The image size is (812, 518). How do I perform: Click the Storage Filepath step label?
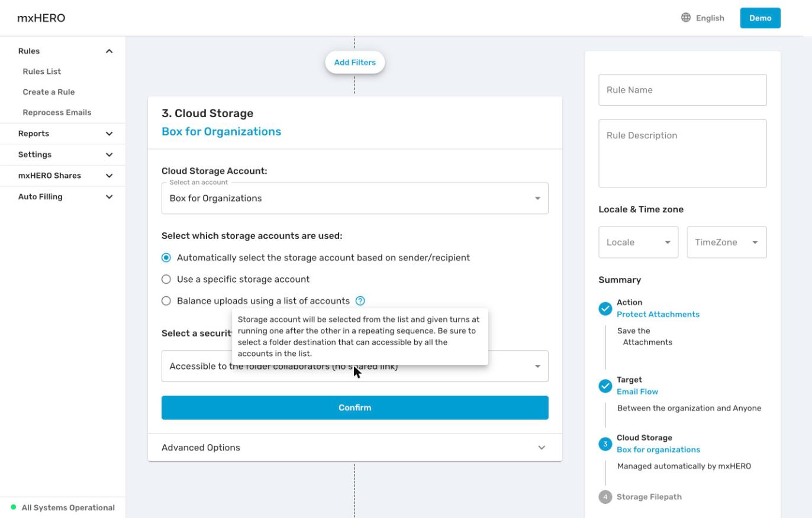pos(649,497)
